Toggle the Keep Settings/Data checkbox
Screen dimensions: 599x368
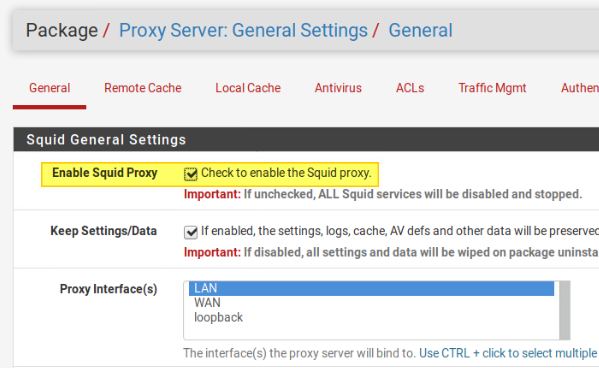[x=191, y=232]
